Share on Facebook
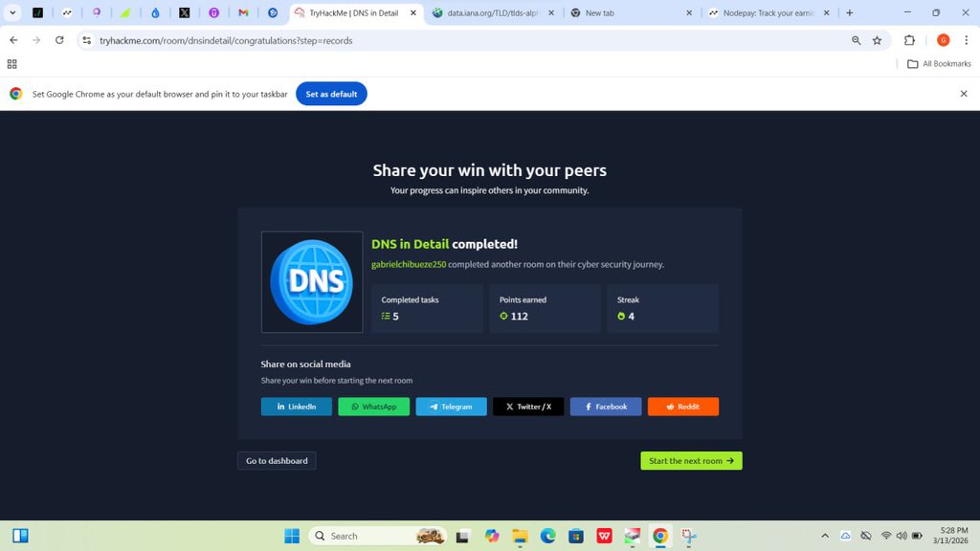 [606, 406]
